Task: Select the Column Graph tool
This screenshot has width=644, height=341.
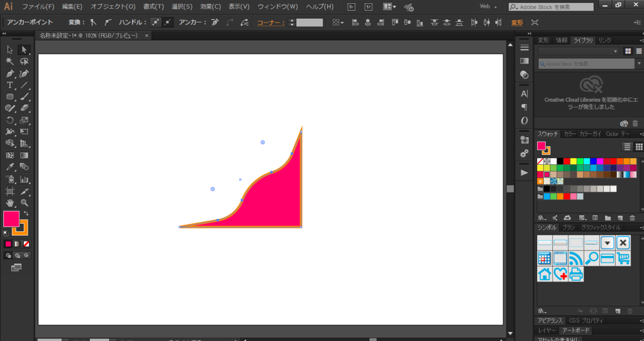Action: 25,179
